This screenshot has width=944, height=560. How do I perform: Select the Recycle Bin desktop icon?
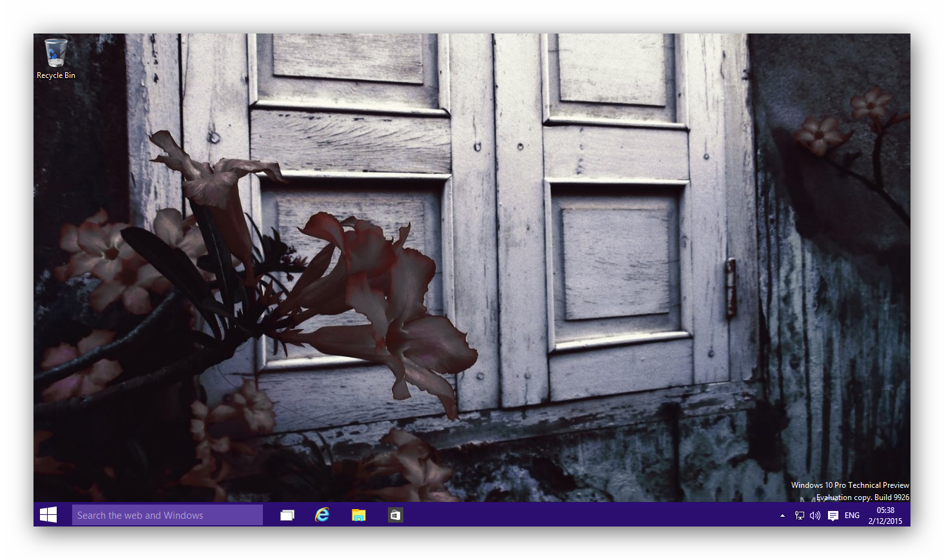[x=56, y=59]
